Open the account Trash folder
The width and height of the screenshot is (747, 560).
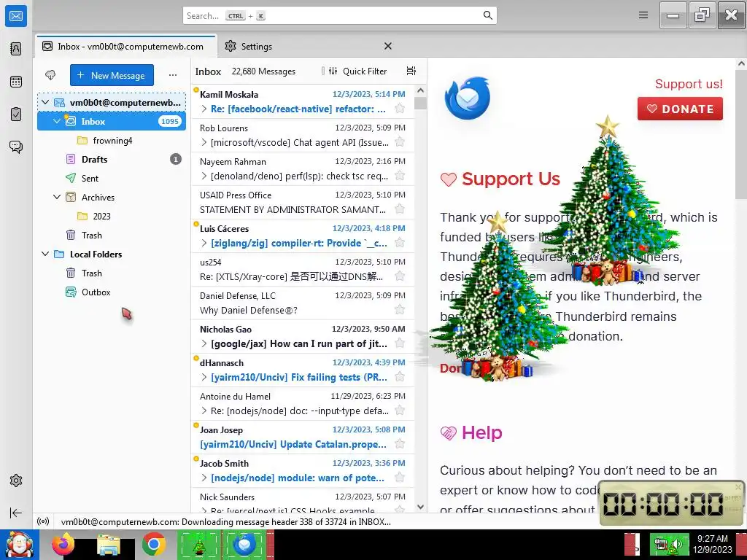pyautogui.click(x=112, y=235)
